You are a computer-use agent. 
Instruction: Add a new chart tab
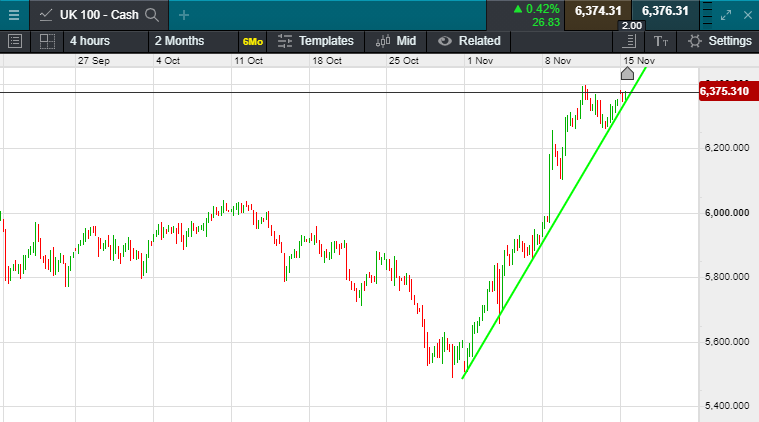tap(183, 15)
